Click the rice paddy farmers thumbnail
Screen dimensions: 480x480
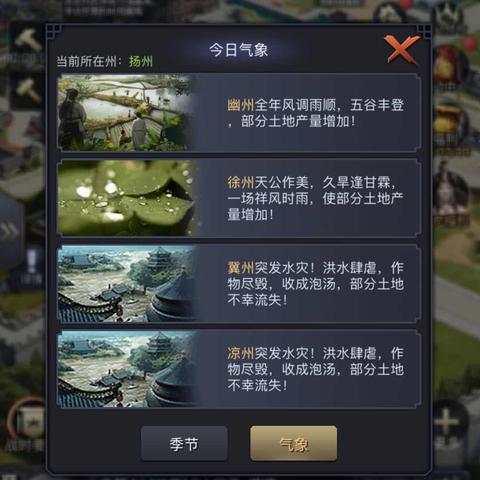tap(125, 113)
